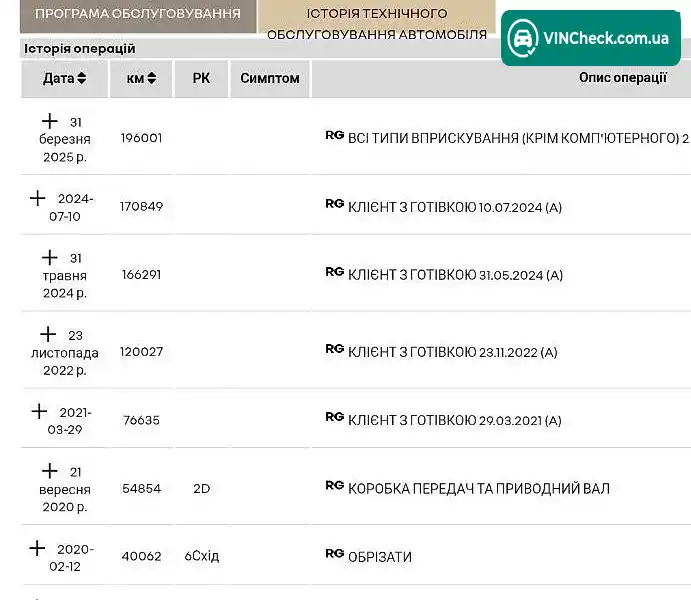Expand the 31 березня 2025 row
Screen dimensions: 691x600
pyautogui.click(x=50, y=121)
